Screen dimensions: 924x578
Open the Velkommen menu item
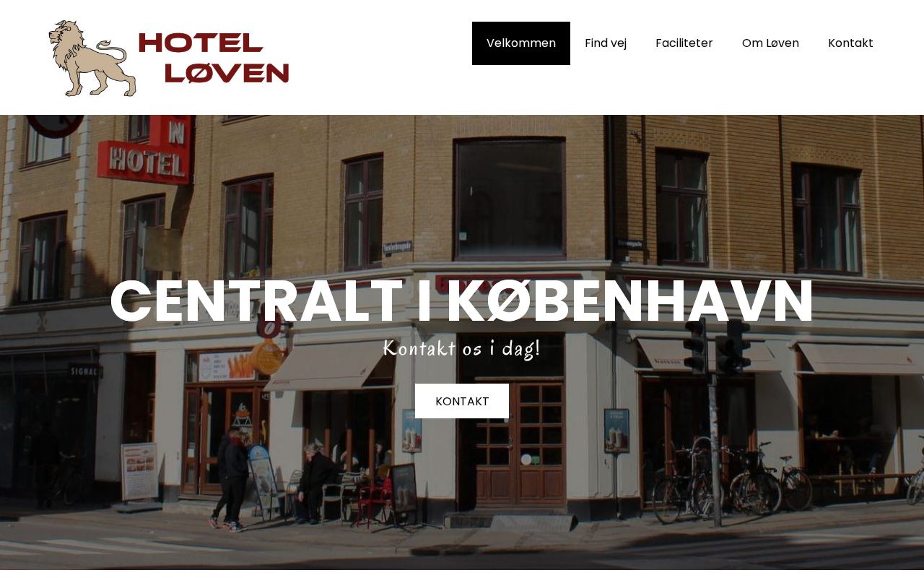[x=521, y=43]
